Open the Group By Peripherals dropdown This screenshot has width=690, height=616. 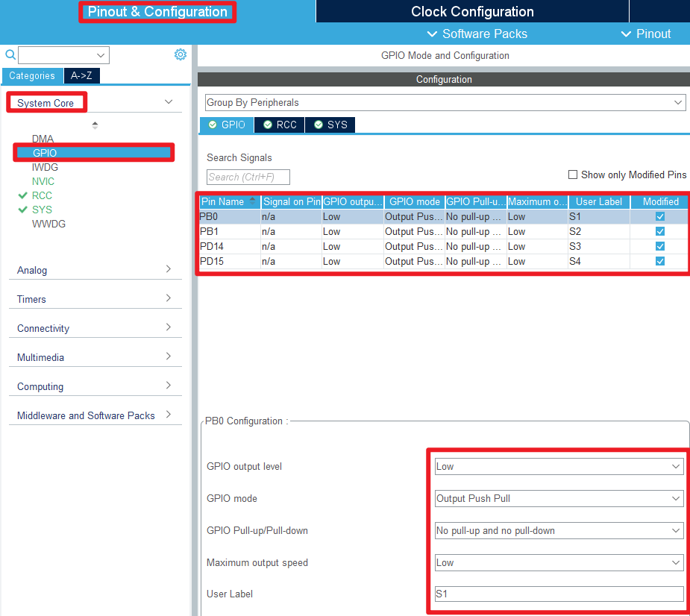(445, 102)
